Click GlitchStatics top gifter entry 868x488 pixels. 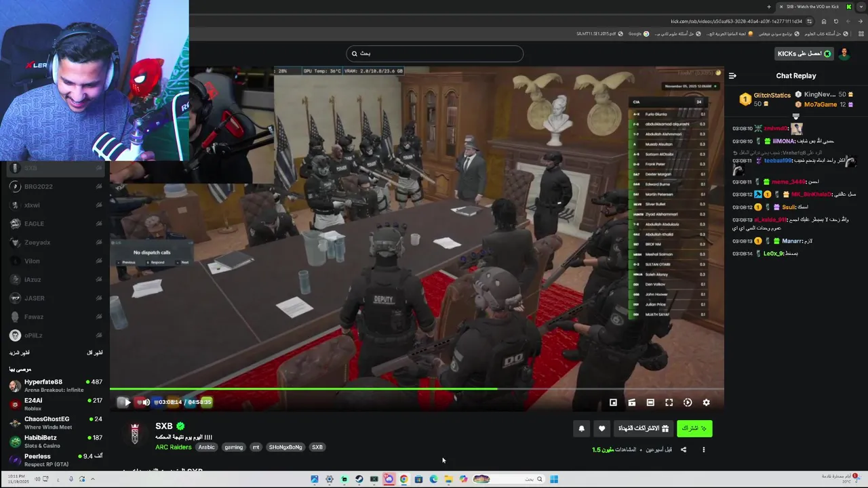click(x=765, y=99)
